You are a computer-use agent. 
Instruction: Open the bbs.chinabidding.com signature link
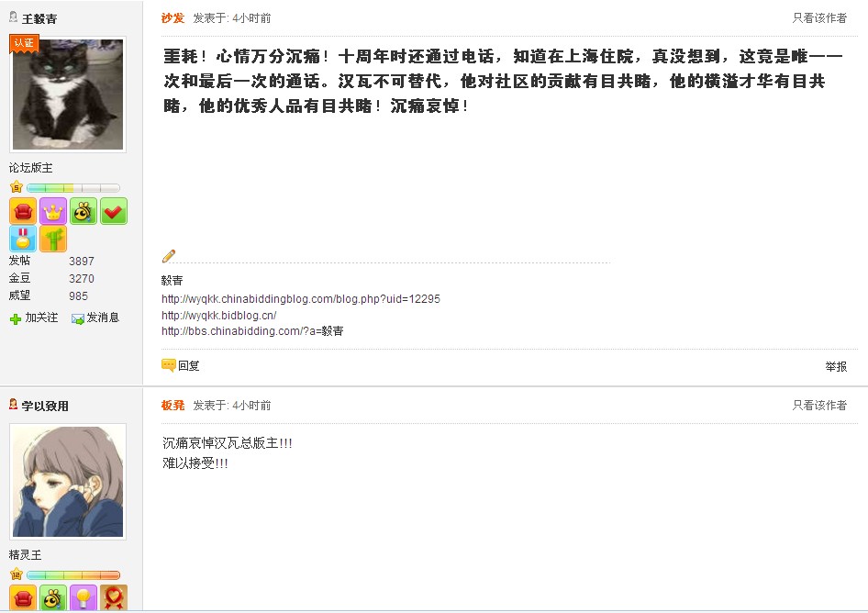tap(252, 331)
